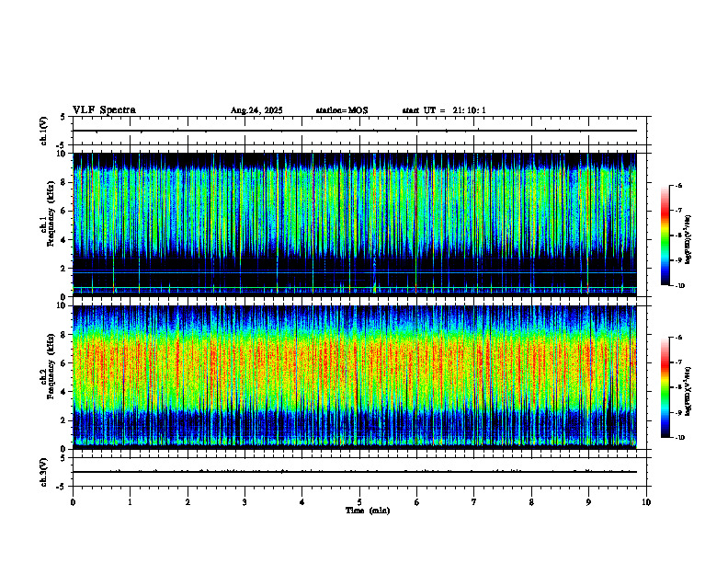
Task: Click the "station=MOS" header label
Action: (x=342, y=110)
